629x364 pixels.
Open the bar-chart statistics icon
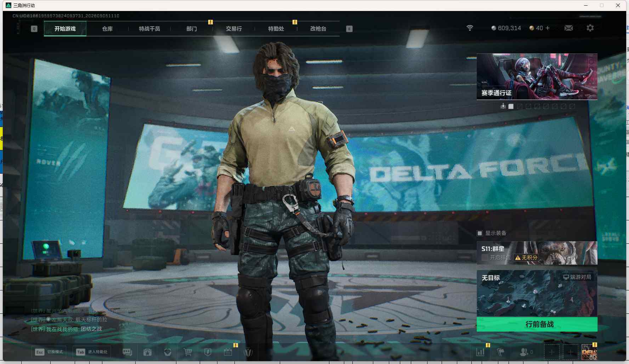[x=480, y=352]
